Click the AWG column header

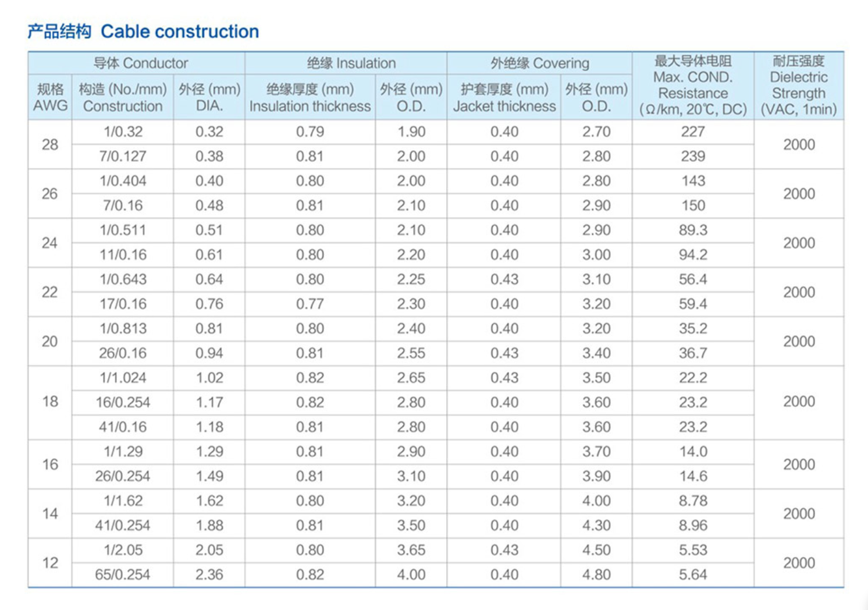tap(50, 97)
